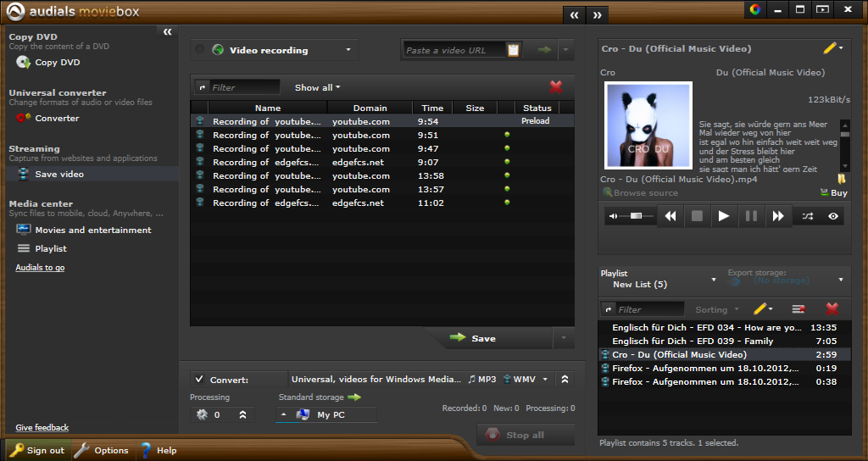Toggle shuffle mode
The image size is (868, 461).
pyautogui.click(x=808, y=216)
